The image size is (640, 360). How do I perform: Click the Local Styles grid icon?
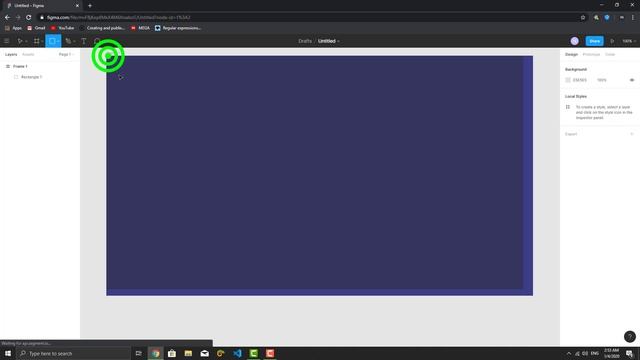click(568, 107)
